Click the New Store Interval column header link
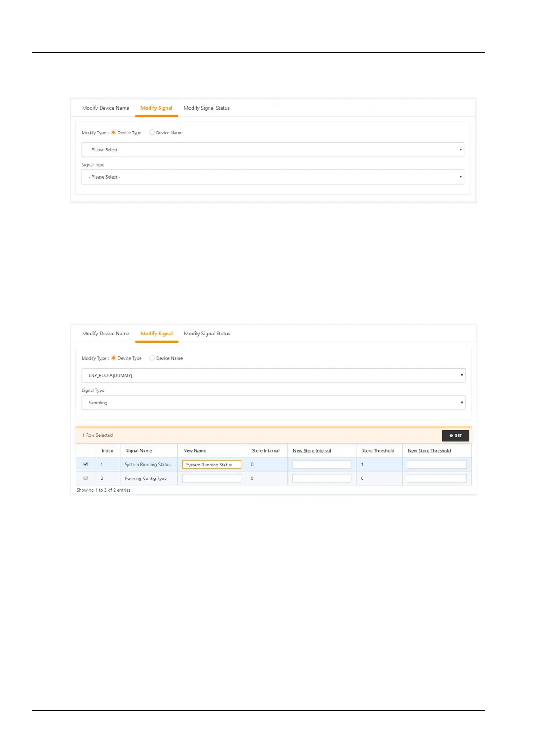The image size is (534, 756). tap(312, 451)
